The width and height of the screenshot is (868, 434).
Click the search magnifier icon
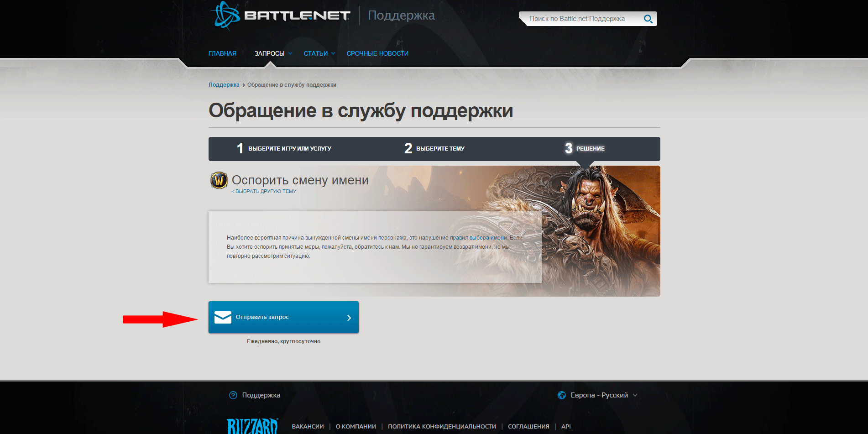[648, 19]
